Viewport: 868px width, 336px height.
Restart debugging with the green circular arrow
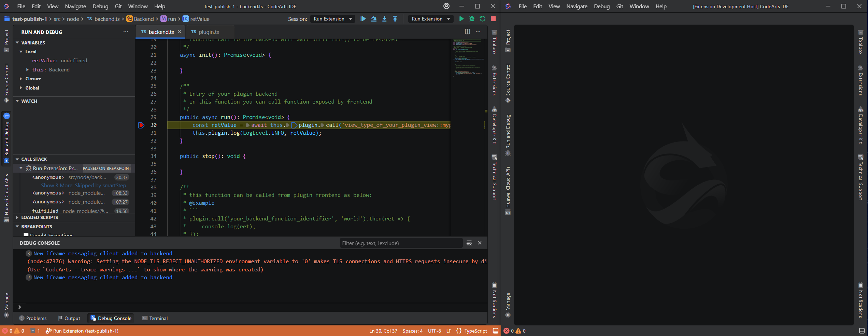pos(482,19)
